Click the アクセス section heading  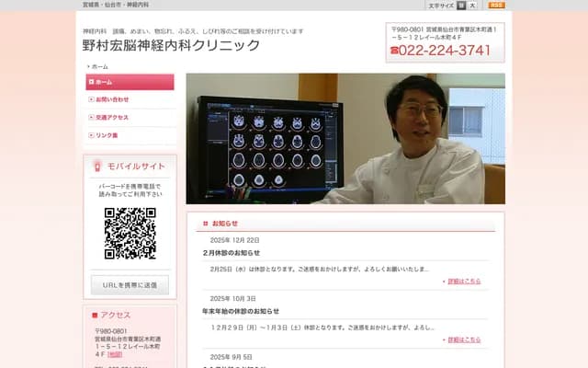115,315
